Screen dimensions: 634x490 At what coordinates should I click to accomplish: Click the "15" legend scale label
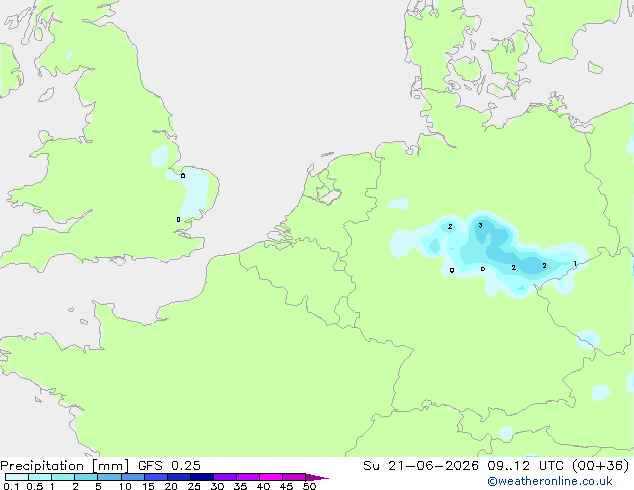click(148, 486)
